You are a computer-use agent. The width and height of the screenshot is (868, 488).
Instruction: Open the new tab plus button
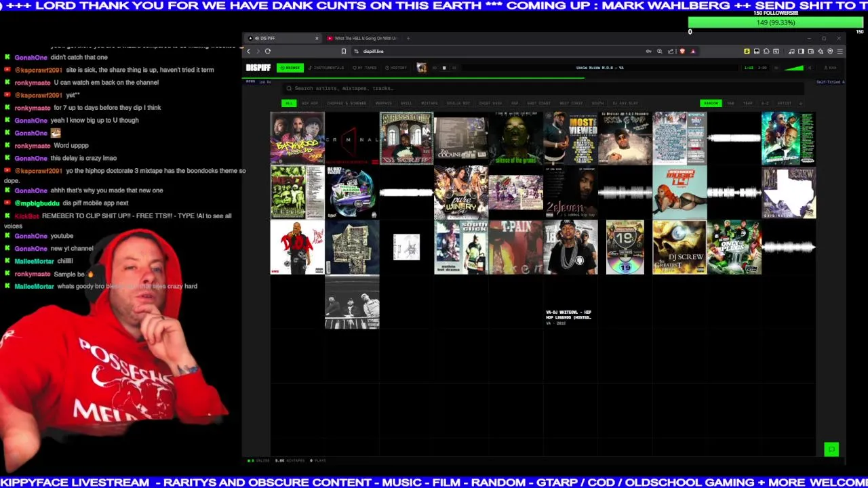(408, 38)
